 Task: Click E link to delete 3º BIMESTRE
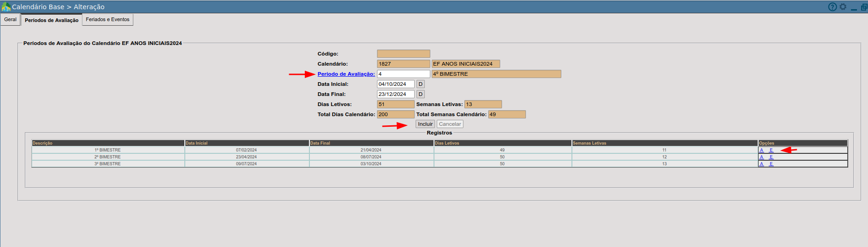(771, 164)
